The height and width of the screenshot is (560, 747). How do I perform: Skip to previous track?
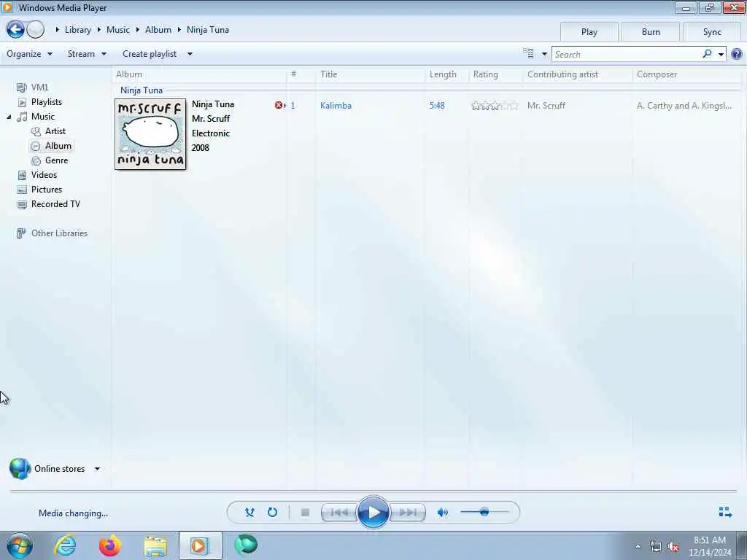[x=339, y=513]
